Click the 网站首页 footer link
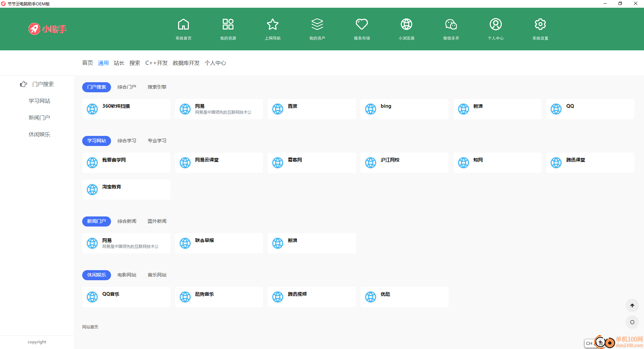Image resolution: width=644 pixels, height=349 pixels. tap(90, 327)
